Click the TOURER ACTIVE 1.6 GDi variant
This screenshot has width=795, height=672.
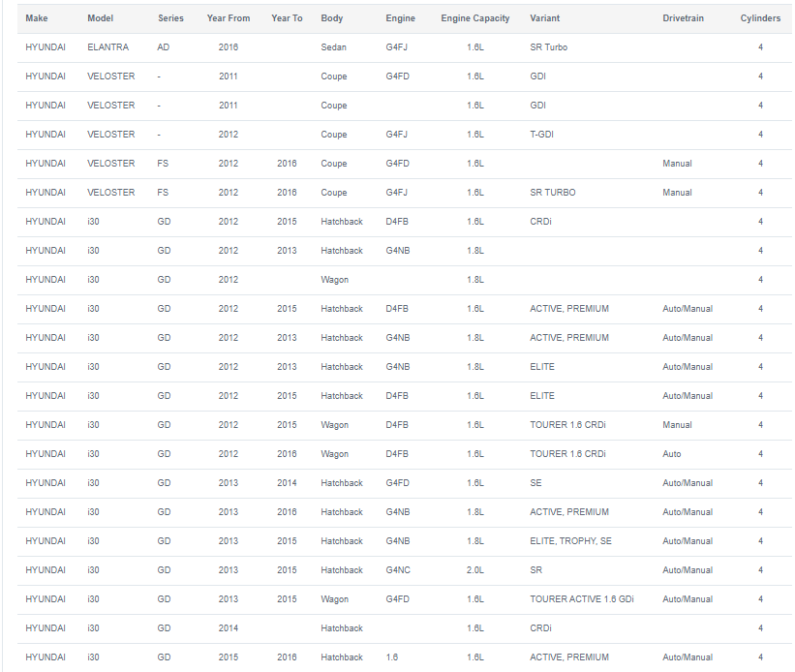[x=582, y=599]
